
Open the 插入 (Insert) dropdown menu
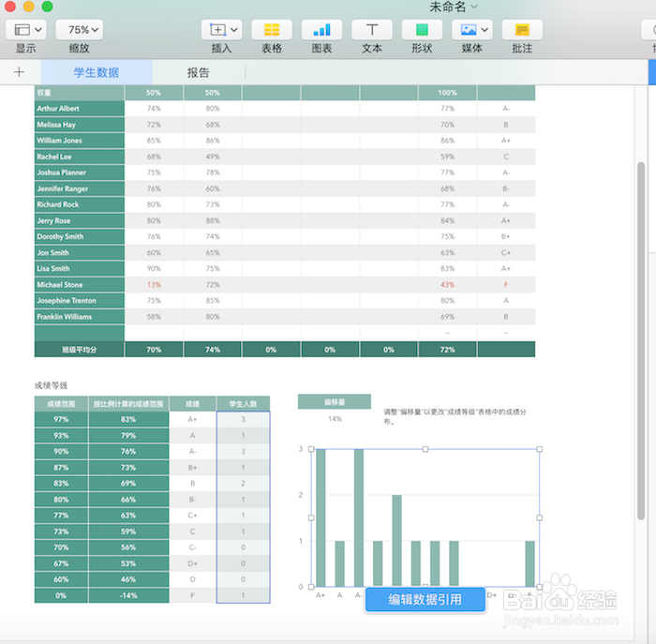[x=221, y=30]
